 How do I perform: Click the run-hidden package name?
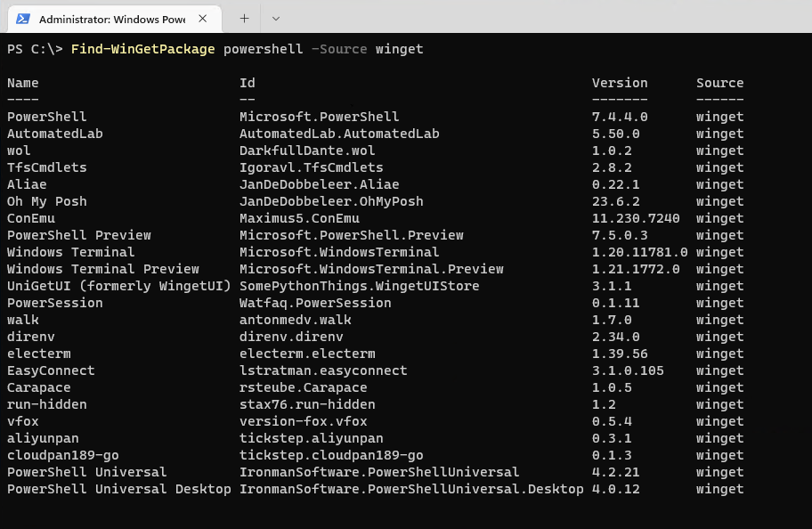pos(47,404)
